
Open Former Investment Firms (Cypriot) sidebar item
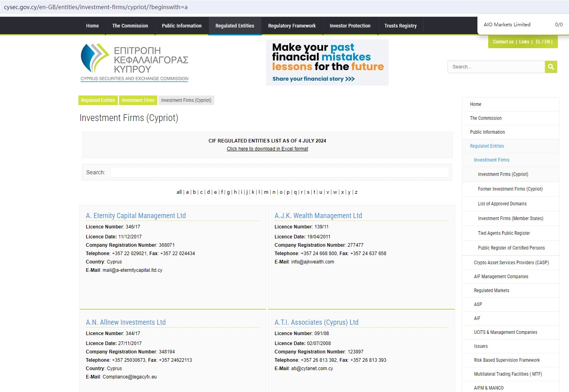[510, 189]
